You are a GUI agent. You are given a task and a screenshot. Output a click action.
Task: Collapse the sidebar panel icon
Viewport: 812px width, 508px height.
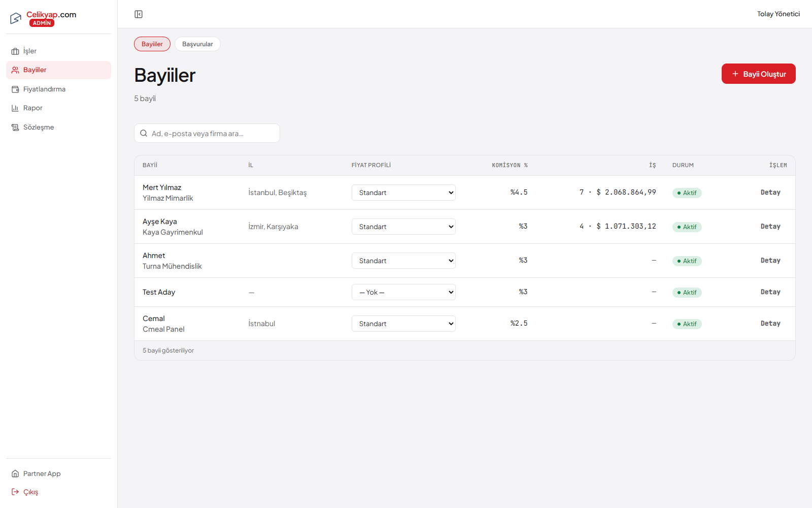[139, 14]
